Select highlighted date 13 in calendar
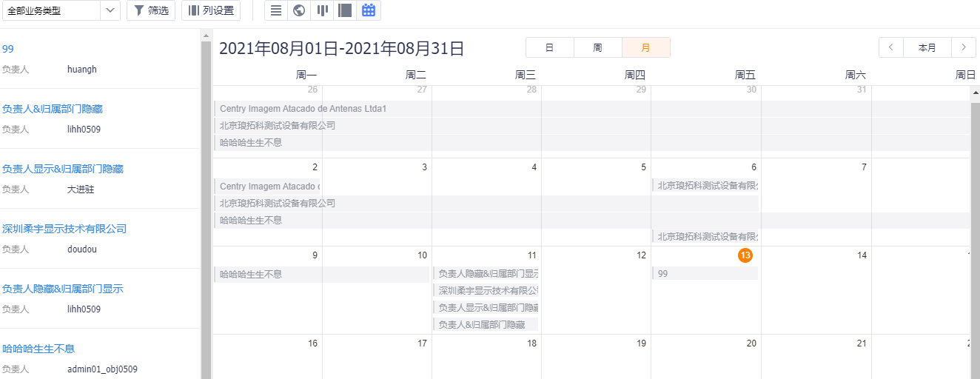The width and height of the screenshot is (980, 379). tap(745, 255)
